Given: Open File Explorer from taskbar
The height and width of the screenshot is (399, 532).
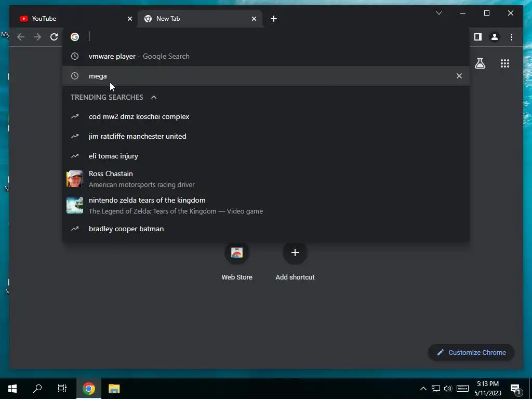Looking at the screenshot, I should click(x=114, y=389).
